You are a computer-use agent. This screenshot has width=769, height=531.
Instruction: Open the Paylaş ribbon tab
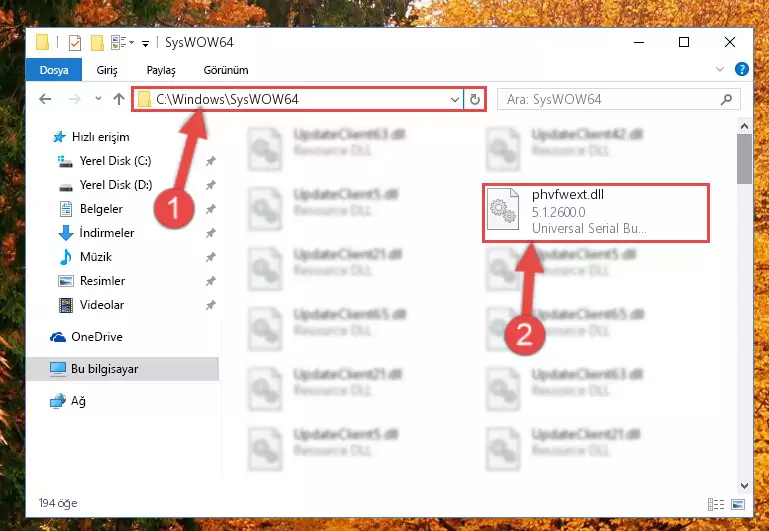click(161, 70)
